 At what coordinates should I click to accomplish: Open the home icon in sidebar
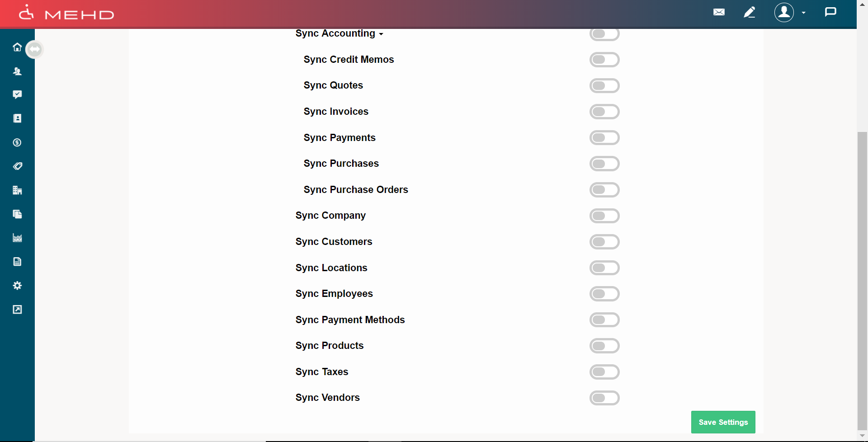point(17,47)
